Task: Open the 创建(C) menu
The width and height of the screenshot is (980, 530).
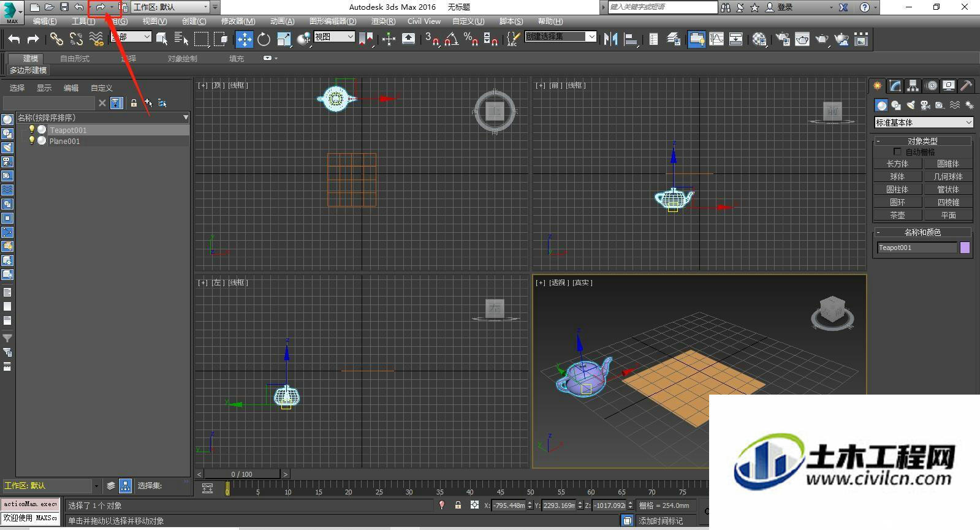Action: 194,21
